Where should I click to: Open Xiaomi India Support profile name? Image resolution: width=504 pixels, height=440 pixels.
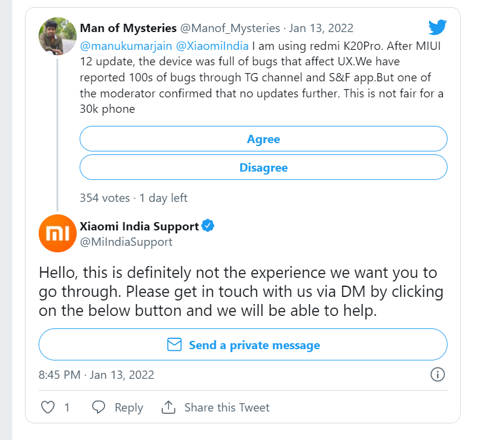click(x=139, y=226)
